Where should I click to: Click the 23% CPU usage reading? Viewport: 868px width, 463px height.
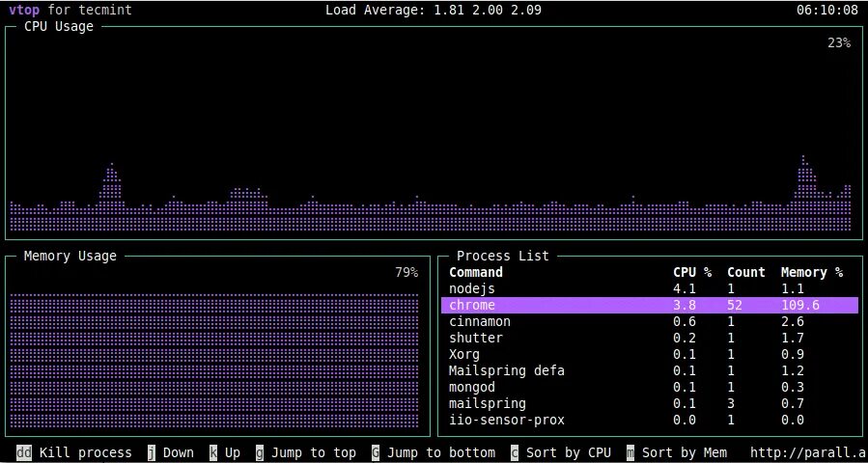[839, 42]
